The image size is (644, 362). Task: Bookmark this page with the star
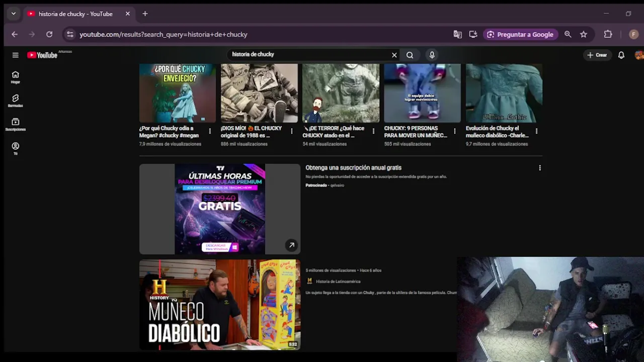coord(584,34)
